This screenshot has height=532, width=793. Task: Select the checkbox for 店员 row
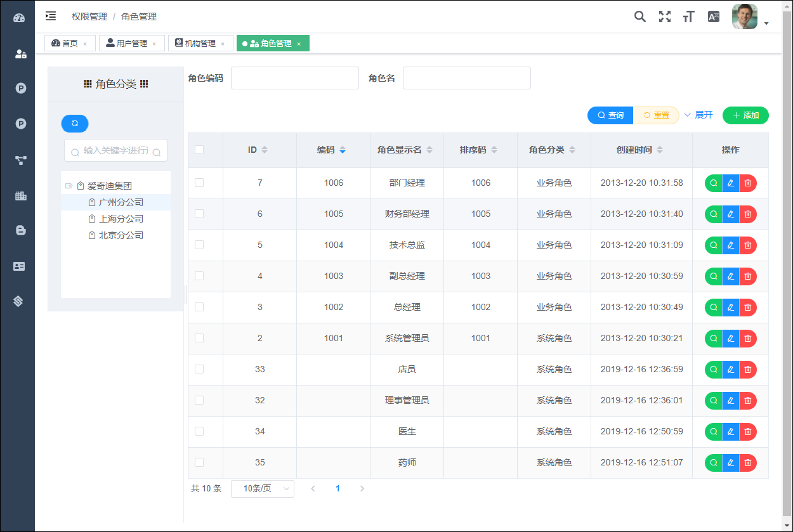coord(199,369)
